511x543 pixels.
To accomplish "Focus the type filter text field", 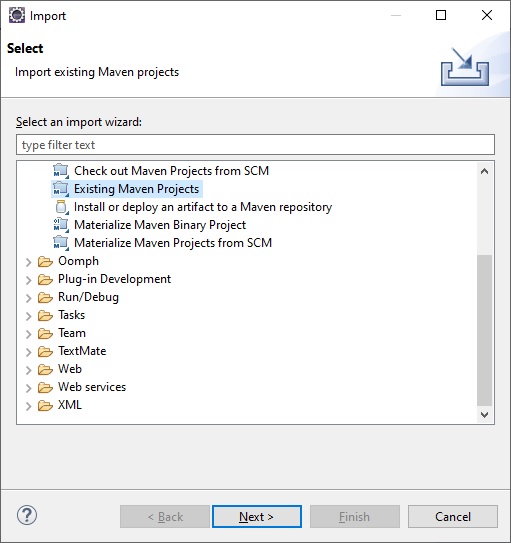I will [255, 145].
